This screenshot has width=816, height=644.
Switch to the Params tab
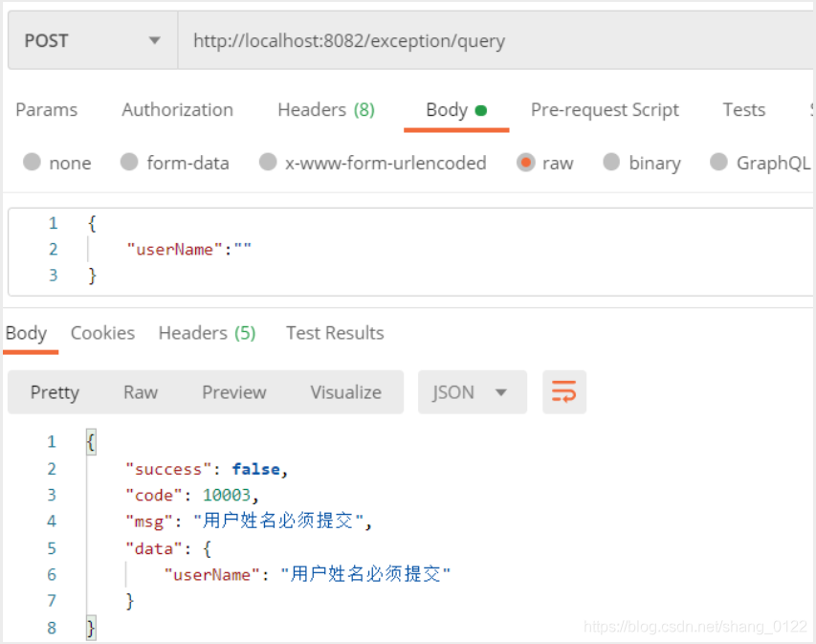[46, 110]
